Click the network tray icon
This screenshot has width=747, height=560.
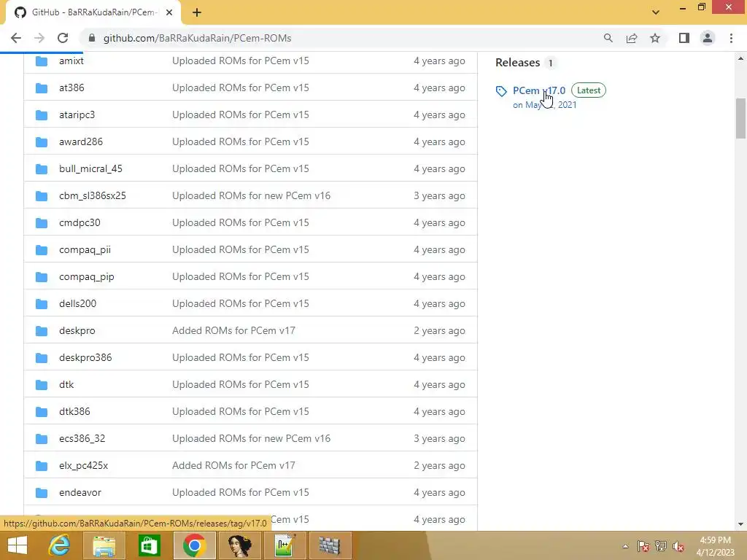[661, 546]
